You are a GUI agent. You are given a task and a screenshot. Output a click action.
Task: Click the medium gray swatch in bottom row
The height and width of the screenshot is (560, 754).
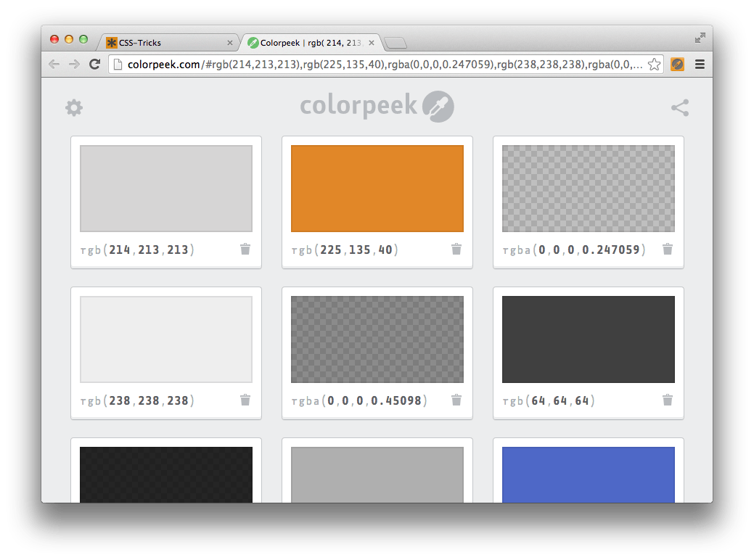(377, 475)
